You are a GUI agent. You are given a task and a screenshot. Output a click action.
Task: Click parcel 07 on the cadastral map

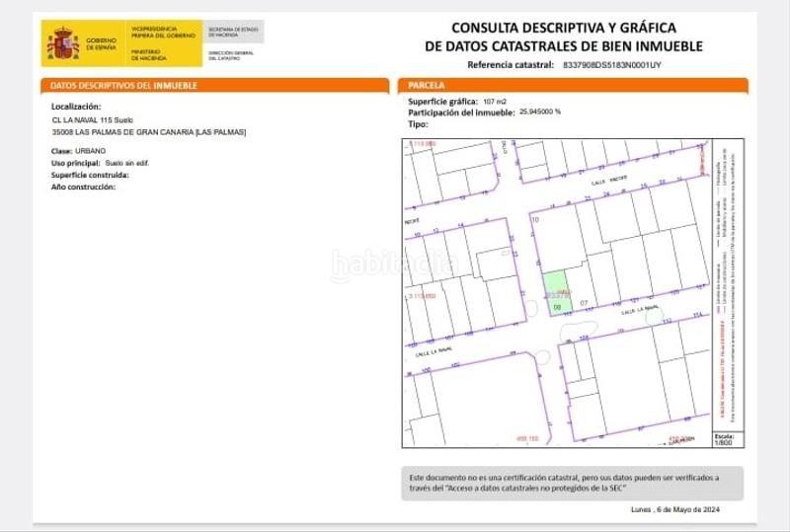(x=585, y=303)
